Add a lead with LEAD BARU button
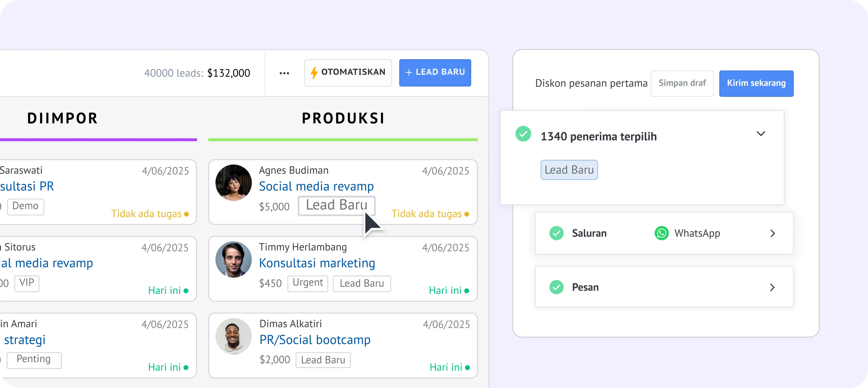The image size is (868, 388). (435, 73)
